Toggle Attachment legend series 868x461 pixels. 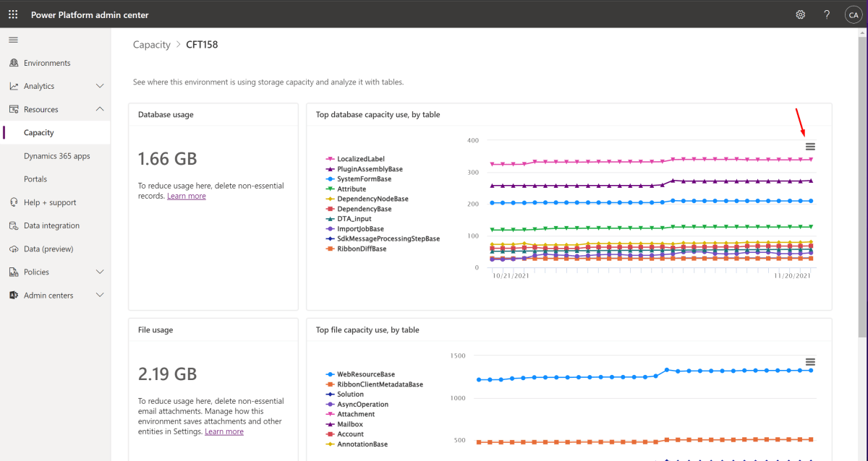pos(350,414)
